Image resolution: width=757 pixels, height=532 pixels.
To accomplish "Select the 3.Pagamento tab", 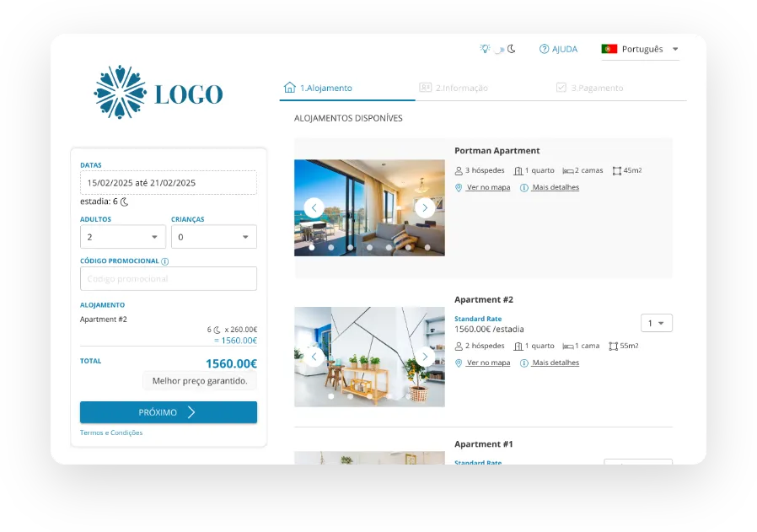I will tap(589, 88).
